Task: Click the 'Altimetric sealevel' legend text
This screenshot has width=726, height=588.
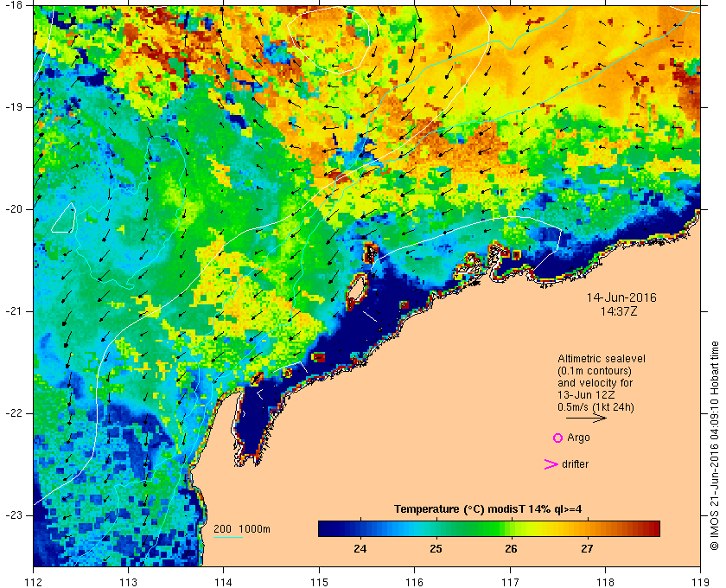Action: (x=601, y=359)
